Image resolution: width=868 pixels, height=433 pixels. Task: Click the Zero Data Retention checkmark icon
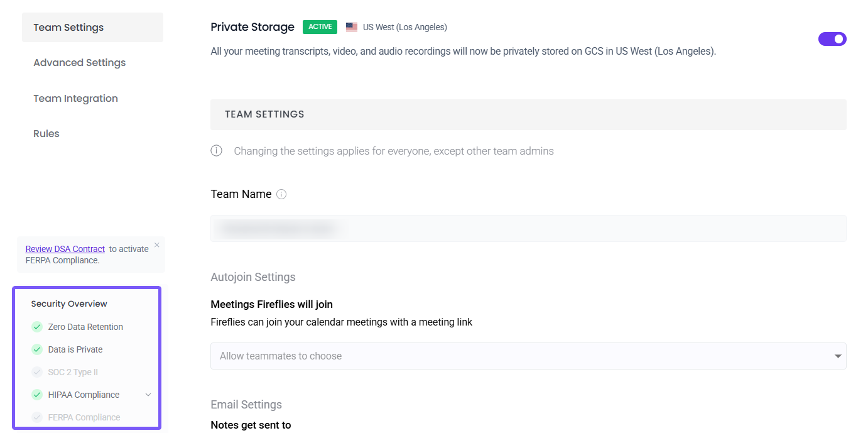point(37,327)
